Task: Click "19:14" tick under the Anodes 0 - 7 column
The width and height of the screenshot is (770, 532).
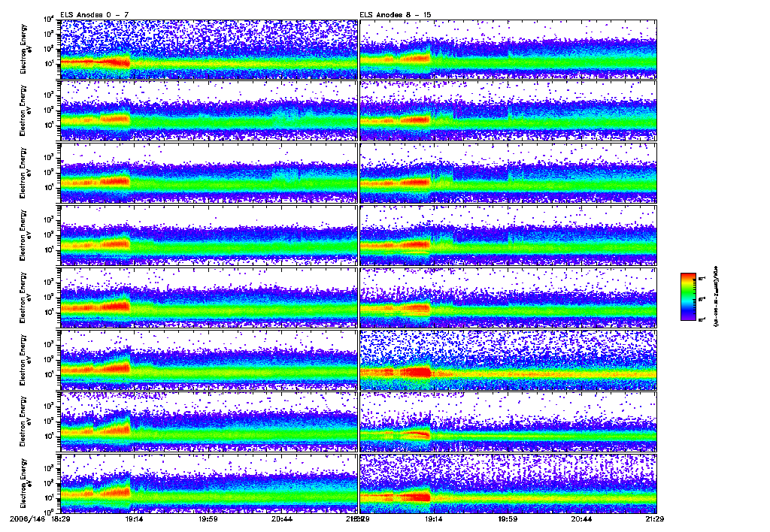Action: click(x=134, y=518)
